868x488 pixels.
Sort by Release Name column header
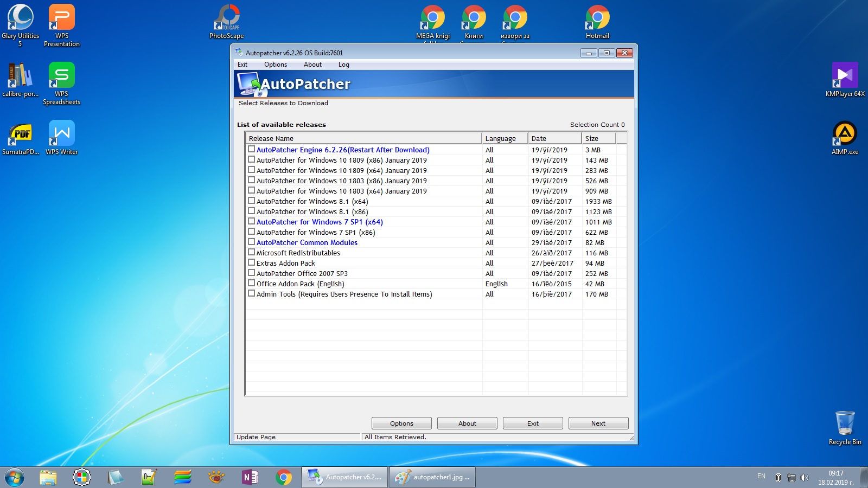tap(363, 138)
